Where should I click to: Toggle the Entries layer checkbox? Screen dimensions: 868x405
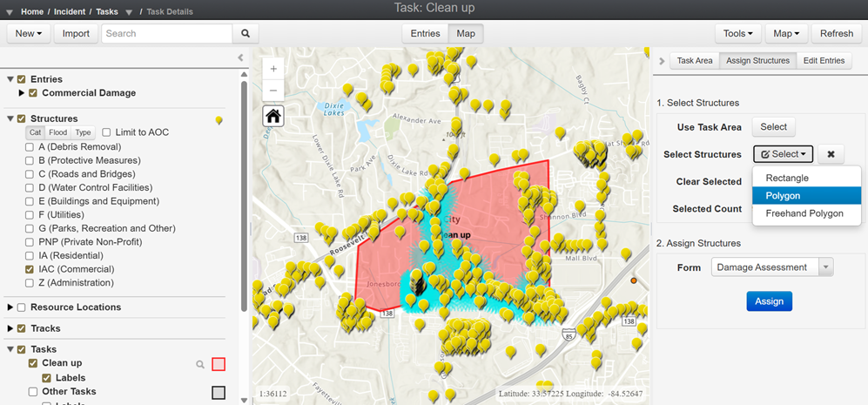(22, 79)
